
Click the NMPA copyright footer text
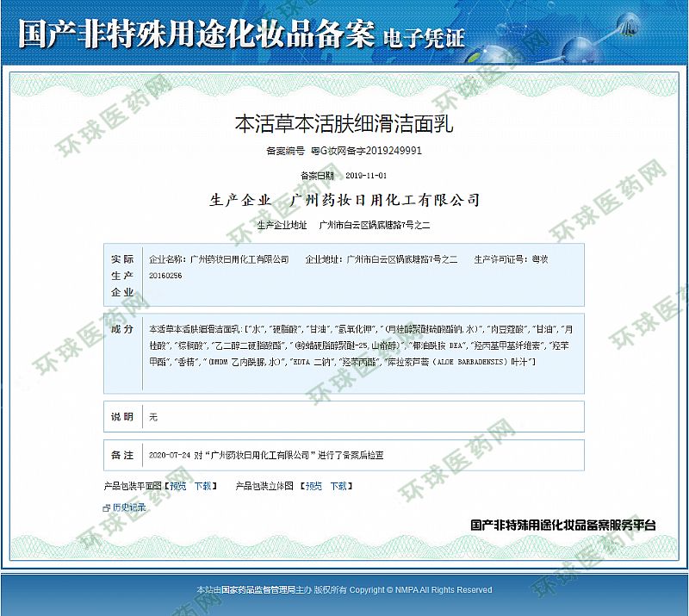pos(344,590)
